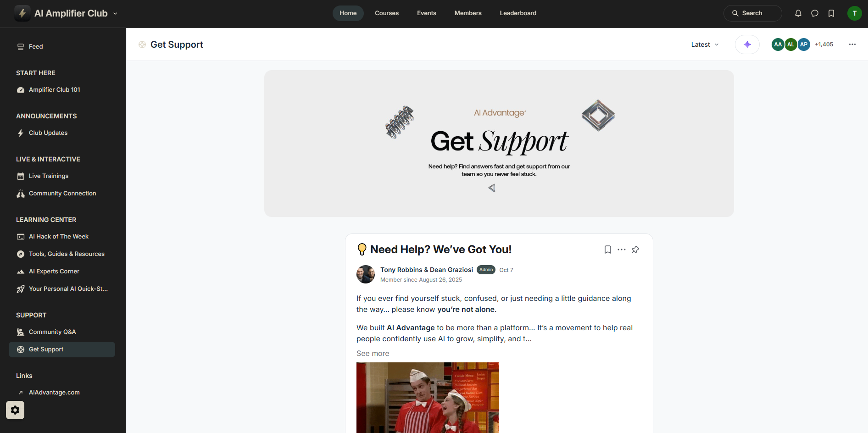
Task: Open notifications bell icon
Action: (x=798, y=13)
